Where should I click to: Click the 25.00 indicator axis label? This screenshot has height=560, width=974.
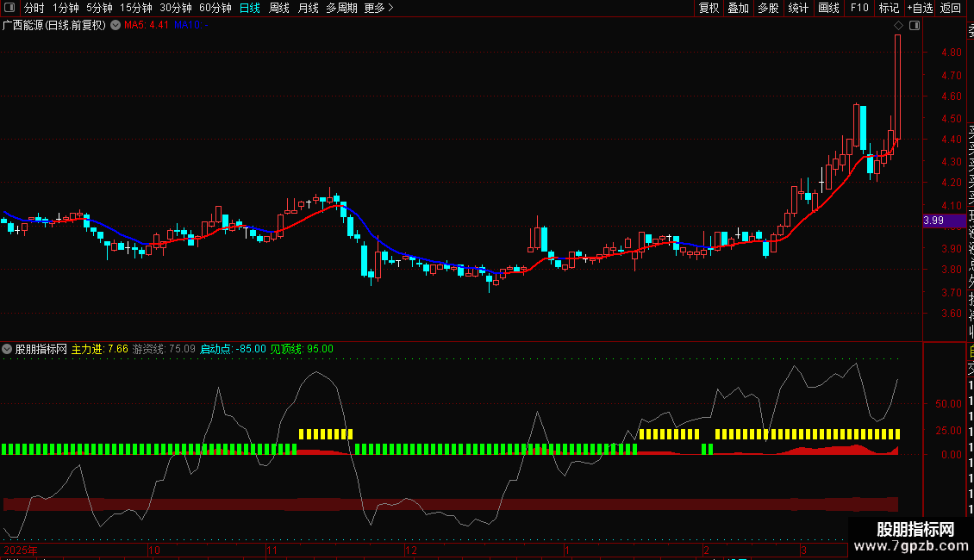[948, 430]
